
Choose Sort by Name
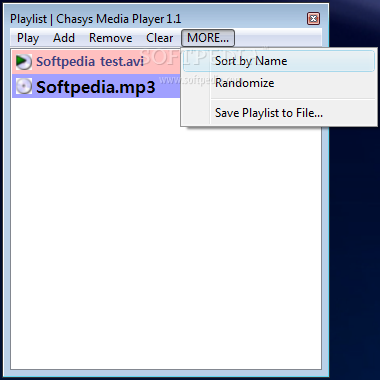279,61
